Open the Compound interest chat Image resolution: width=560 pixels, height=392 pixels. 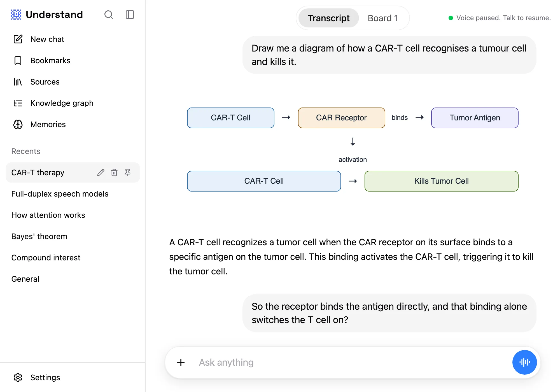pos(73,258)
